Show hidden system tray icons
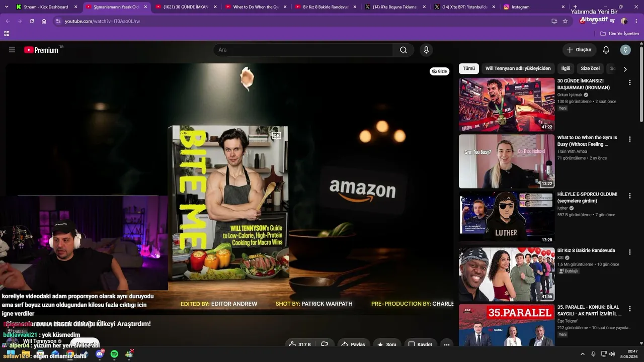The height and width of the screenshot is (362, 644). pyautogui.click(x=583, y=354)
